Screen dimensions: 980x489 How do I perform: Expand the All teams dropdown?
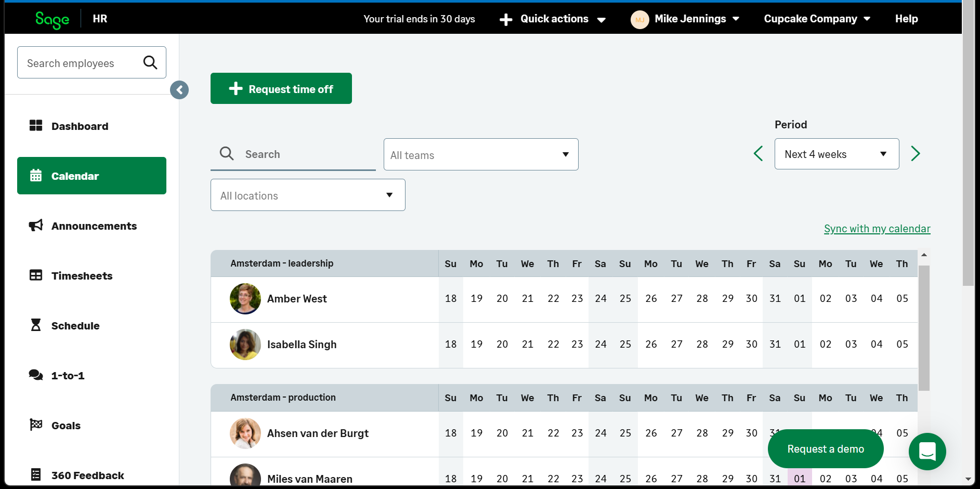click(481, 154)
